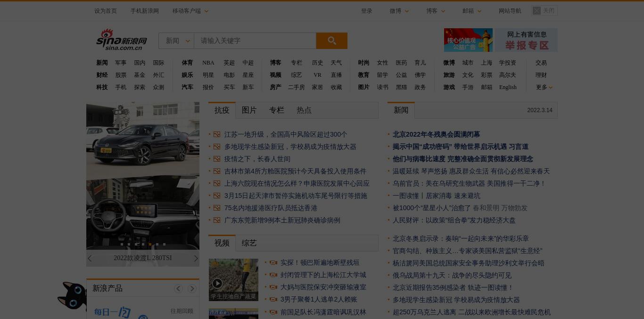
Task: Expand the 博客 top bar dropdown
Action: 436,11
